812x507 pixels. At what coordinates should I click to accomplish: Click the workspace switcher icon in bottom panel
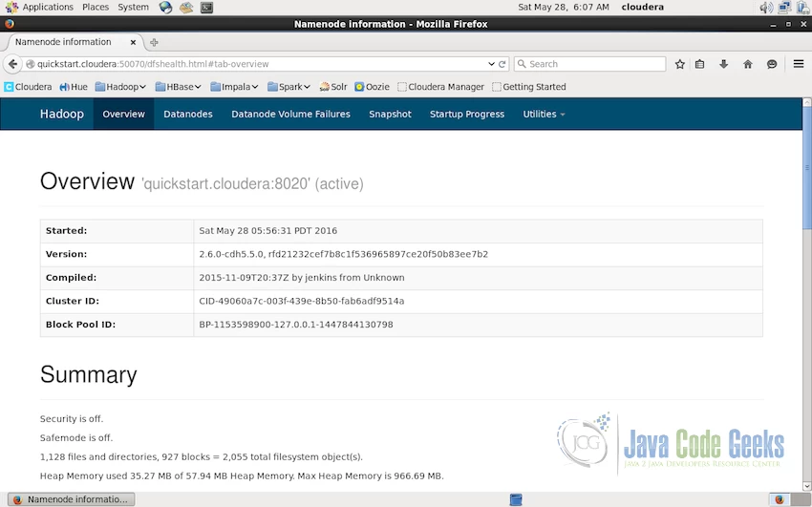pos(516,499)
